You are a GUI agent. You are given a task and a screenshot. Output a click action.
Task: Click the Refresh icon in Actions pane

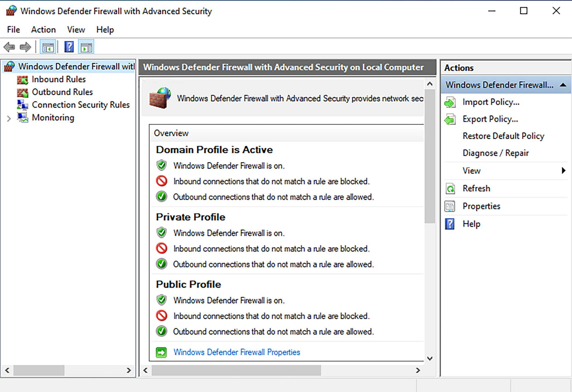[450, 189]
